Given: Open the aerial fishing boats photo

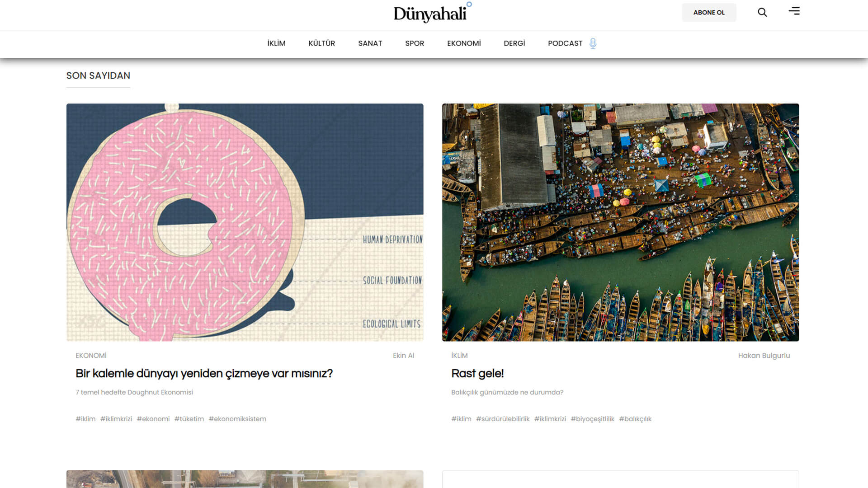Looking at the screenshot, I should [x=620, y=222].
